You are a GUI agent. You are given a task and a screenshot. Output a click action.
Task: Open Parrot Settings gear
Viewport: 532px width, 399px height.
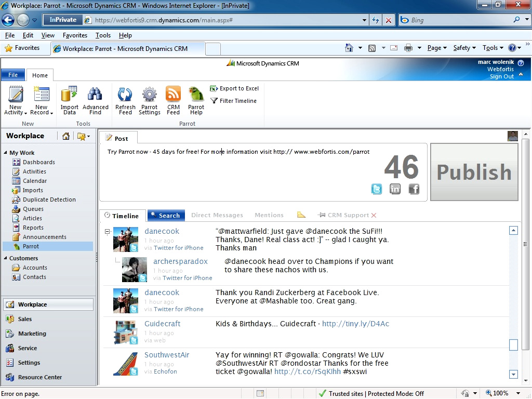(x=149, y=100)
